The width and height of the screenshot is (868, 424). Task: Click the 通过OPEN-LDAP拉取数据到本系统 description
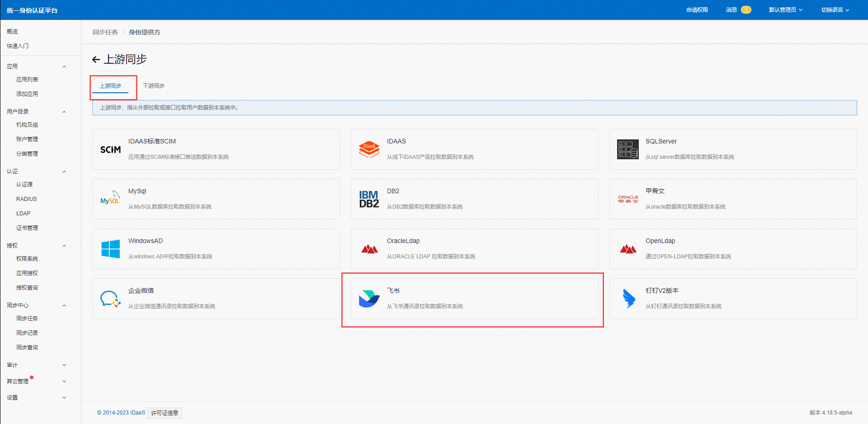tap(688, 257)
